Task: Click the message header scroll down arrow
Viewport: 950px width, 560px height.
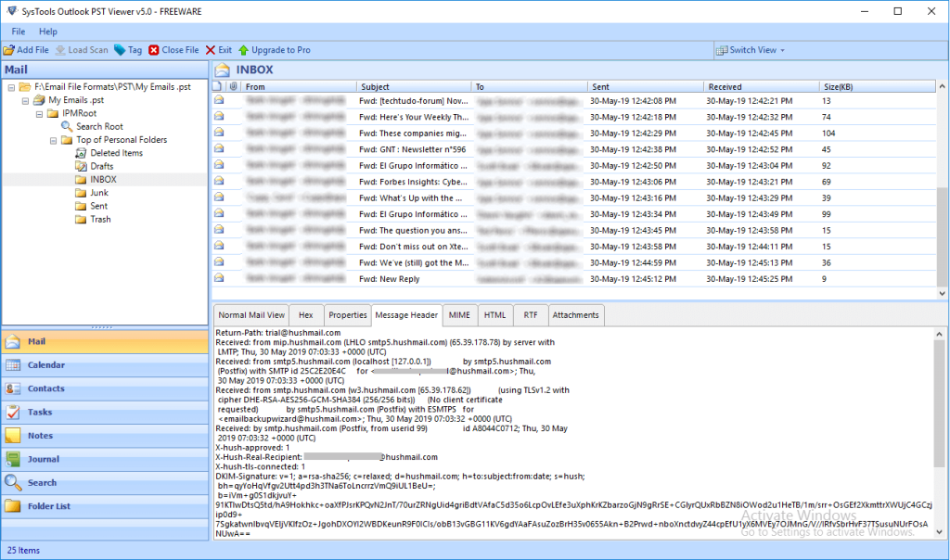Action: [x=939, y=533]
